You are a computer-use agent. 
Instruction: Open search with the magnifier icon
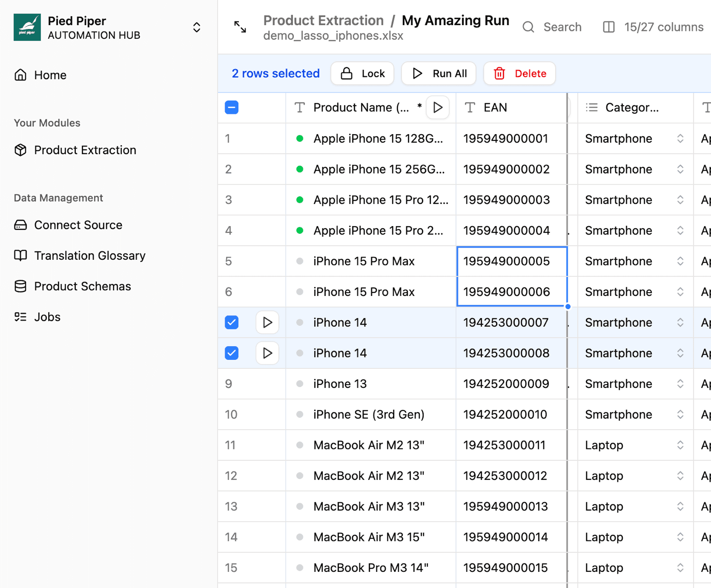click(528, 27)
